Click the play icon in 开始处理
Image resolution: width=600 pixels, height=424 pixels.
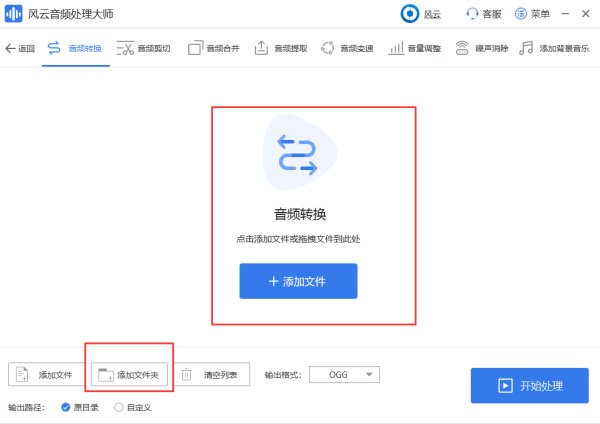[505, 386]
